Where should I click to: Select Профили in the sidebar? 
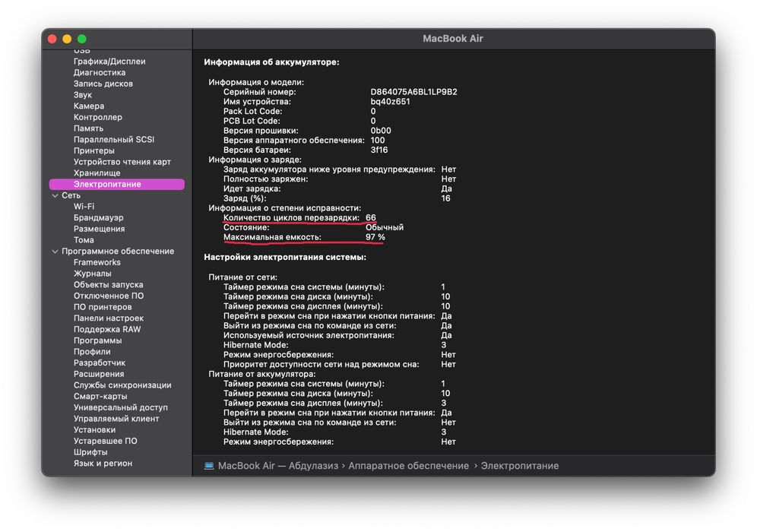[x=92, y=351]
